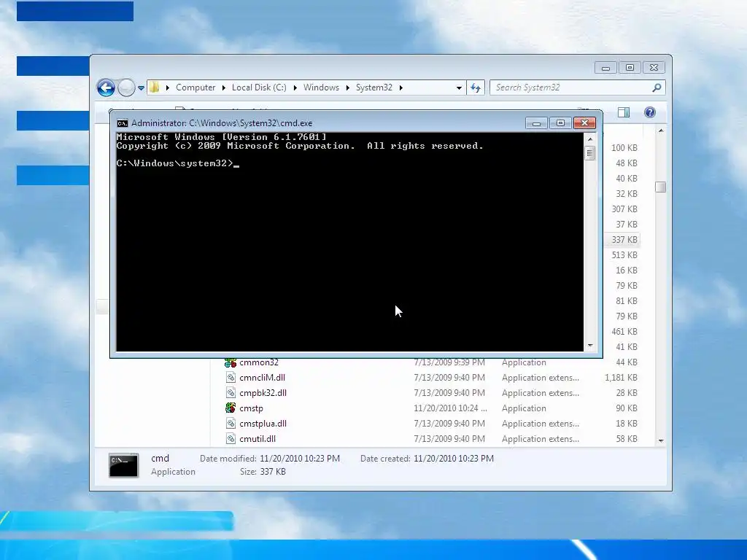The image size is (747, 560).
Task: Open Explorer recent pages dropdown arrow
Action: (141, 88)
